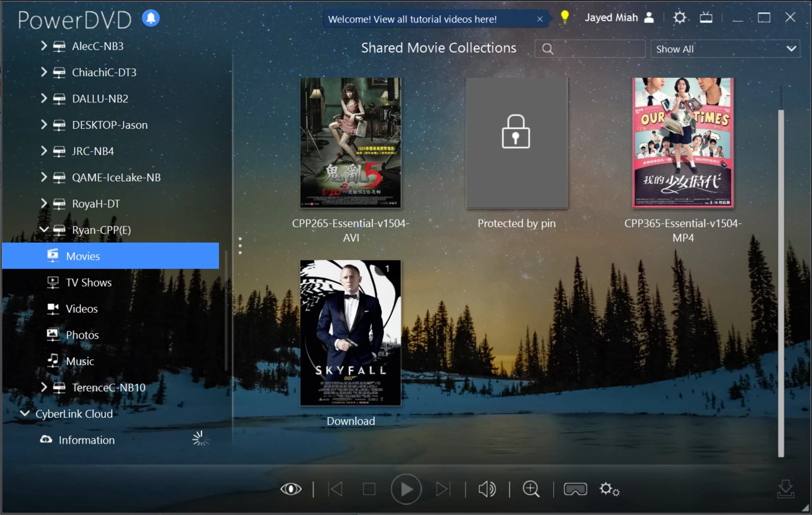
Task: Open PowerDVD settings gear in title bar
Action: point(679,18)
